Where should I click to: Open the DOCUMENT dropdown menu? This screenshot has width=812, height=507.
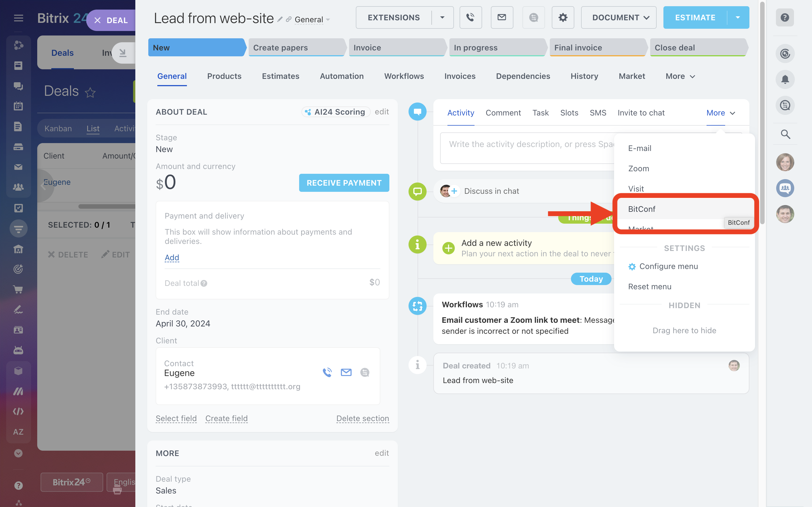618,17
